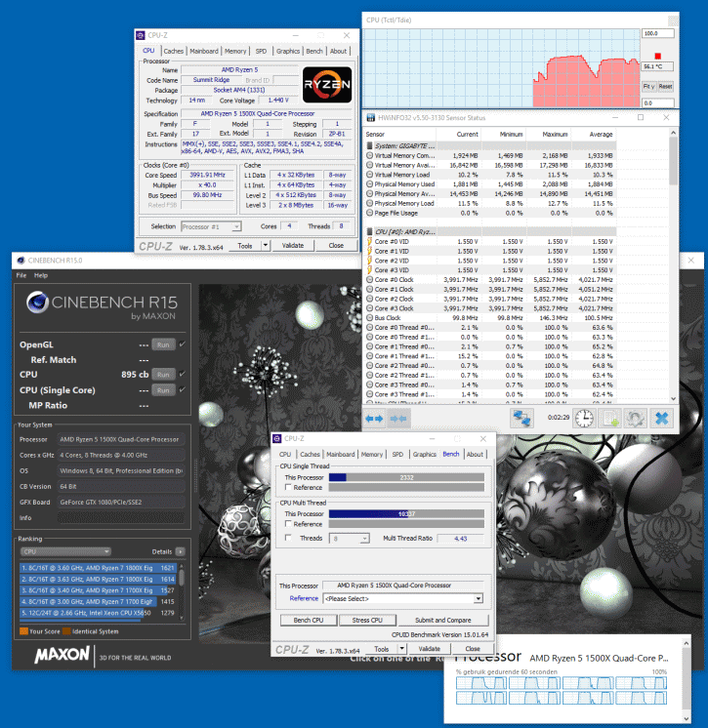Click the Details arrow in Cinebench Ranking

pyautogui.click(x=181, y=551)
